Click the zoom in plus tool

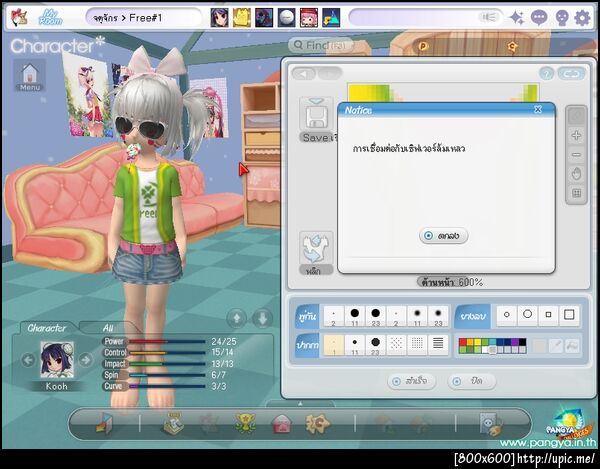point(576,136)
